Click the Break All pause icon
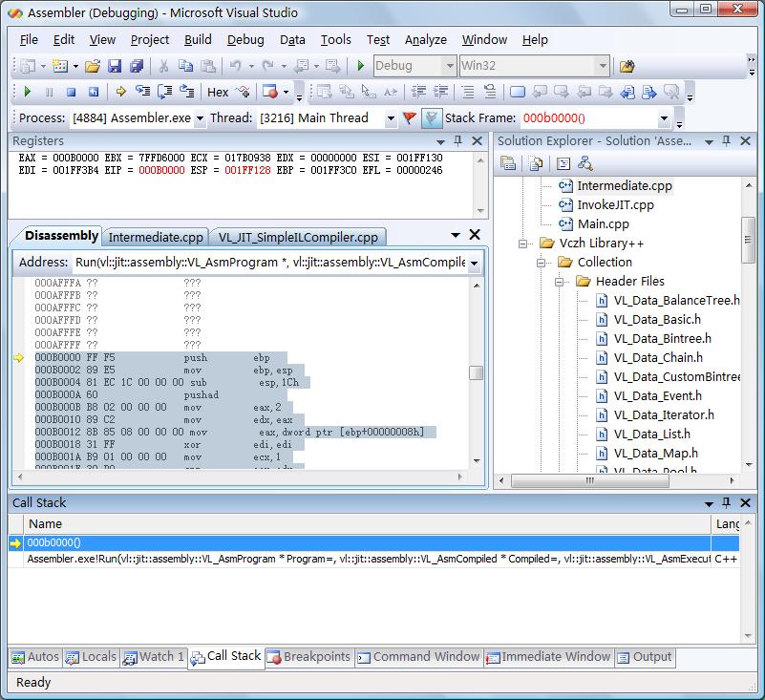Viewport: 765px width, 700px height. tap(50, 92)
